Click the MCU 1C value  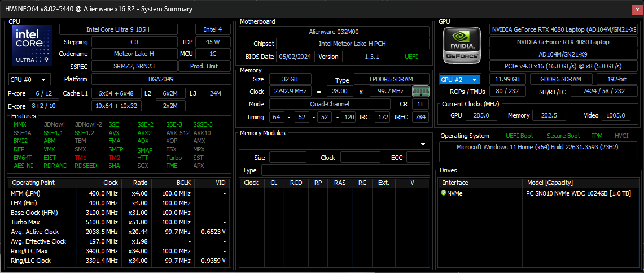[x=213, y=54]
